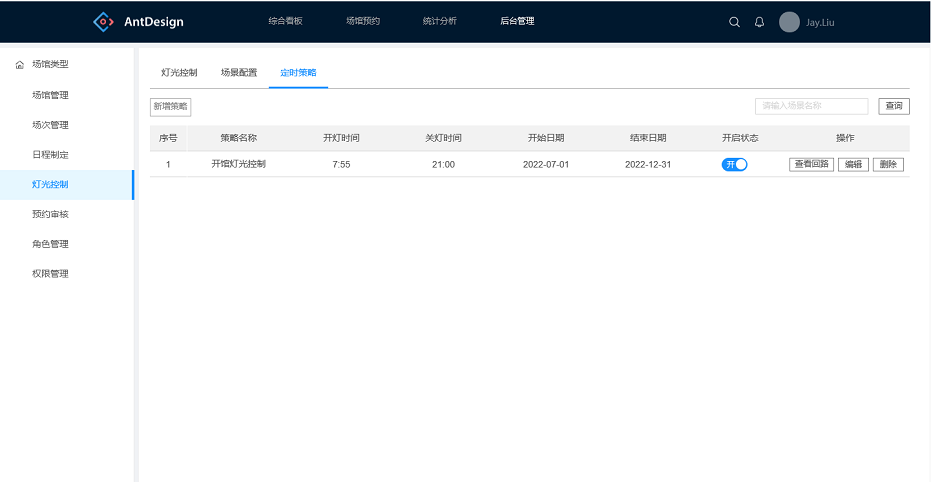Open 预约审核 in the sidebar
This screenshot has width=932, height=482.
(x=50, y=214)
